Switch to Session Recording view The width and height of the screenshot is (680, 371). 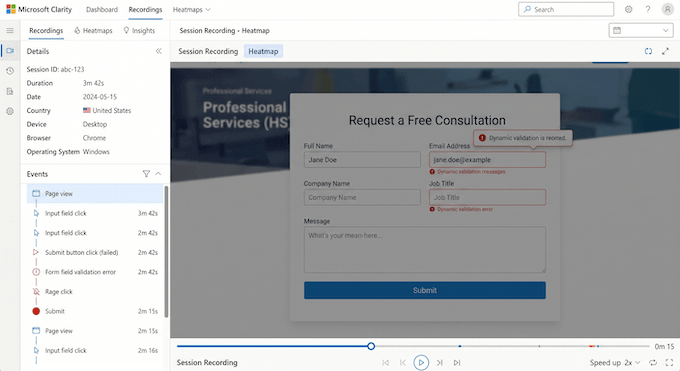[x=208, y=51]
